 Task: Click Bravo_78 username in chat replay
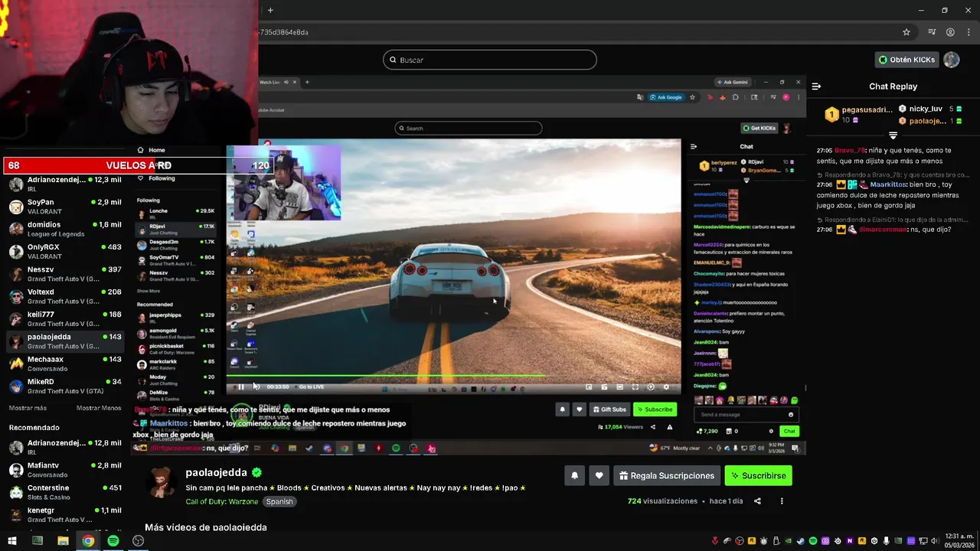[850, 151]
